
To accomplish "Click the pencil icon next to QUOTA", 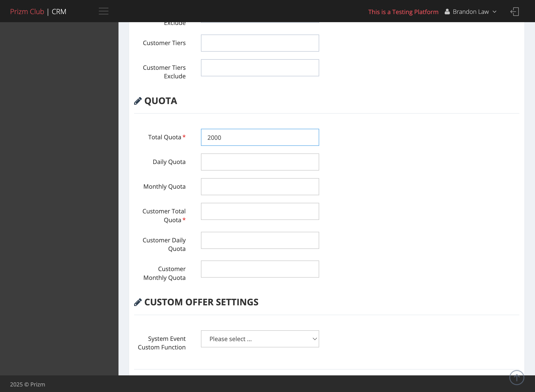I will coord(138,101).
